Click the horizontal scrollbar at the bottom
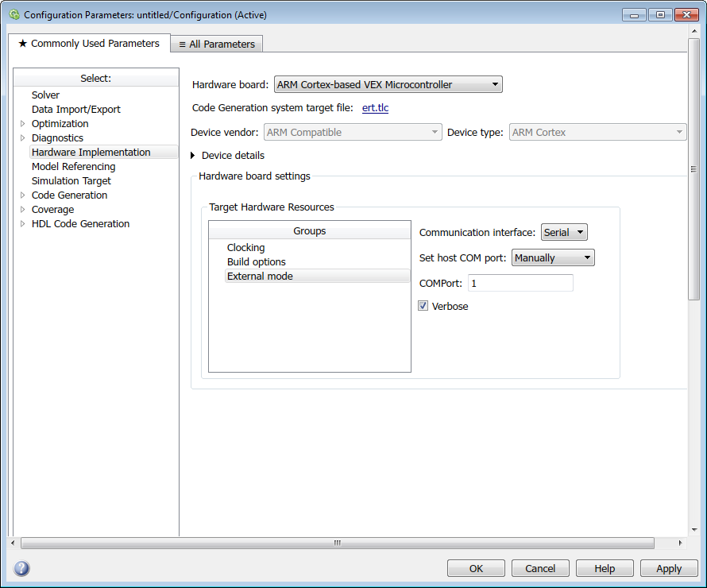Screen dimensions: 707x588 (337, 543)
